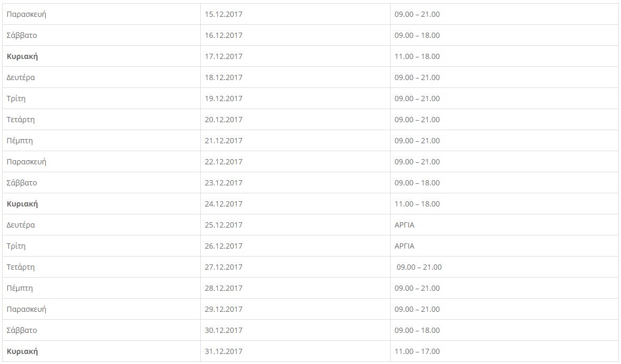Select Δευτέρα in the 25.12.2017 row

click(x=21, y=225)
